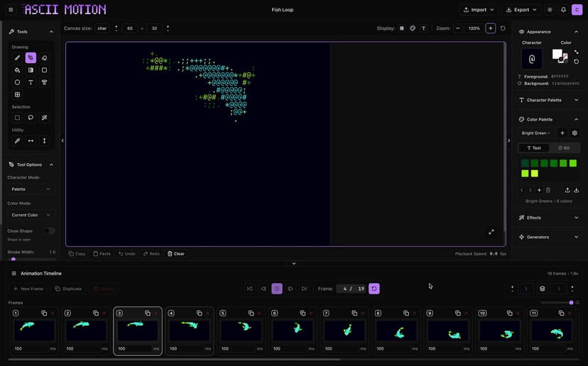Zoom out of the canvas
Viewport: 588px width, 366px height.
458,28
